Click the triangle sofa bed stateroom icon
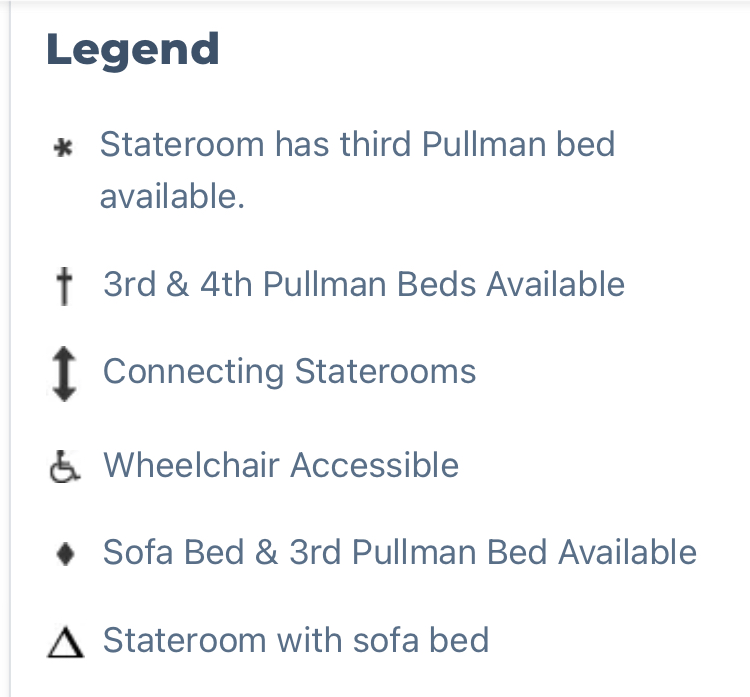 pyautogui.click(x=66, y=643)
